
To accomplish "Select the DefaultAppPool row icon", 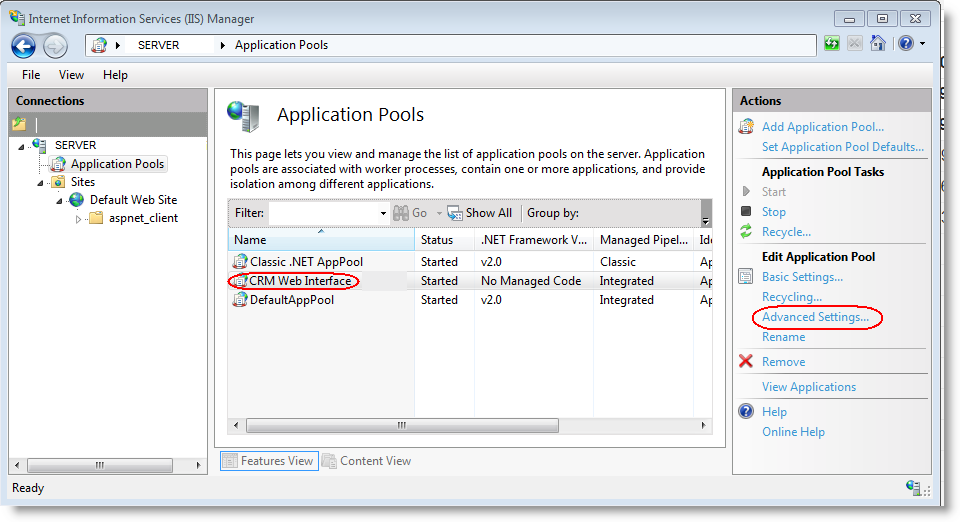I will pyautogui.click(x=240, y=300).
